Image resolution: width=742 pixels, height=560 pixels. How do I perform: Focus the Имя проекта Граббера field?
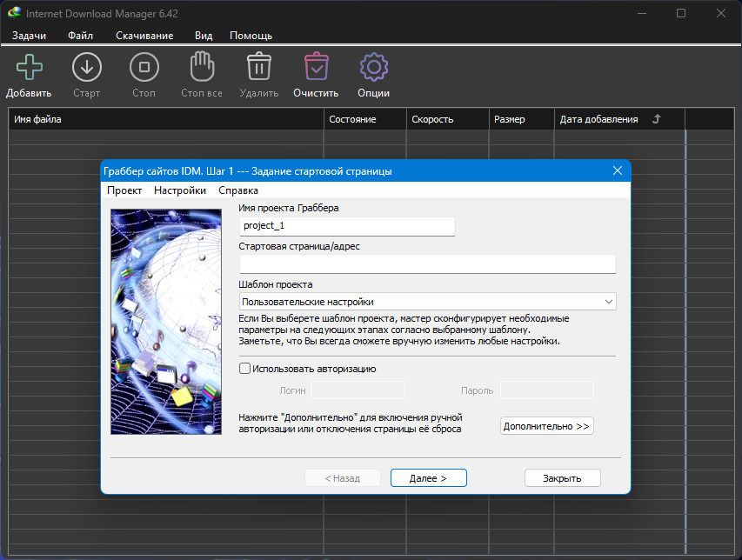click(347, 226)
